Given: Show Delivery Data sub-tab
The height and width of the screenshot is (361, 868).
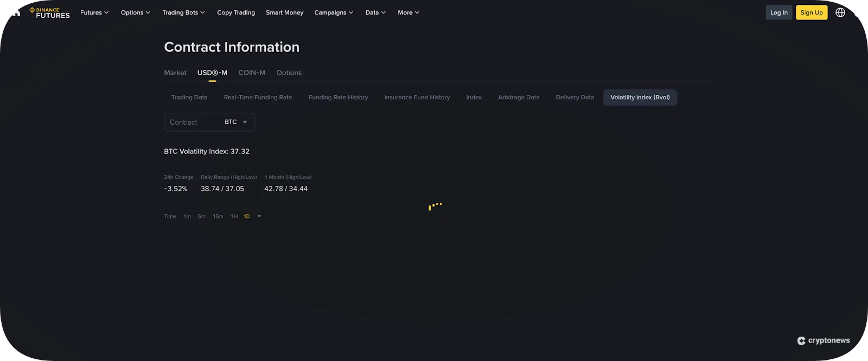Looking at the screenshot, I should (x=575, y=98).
